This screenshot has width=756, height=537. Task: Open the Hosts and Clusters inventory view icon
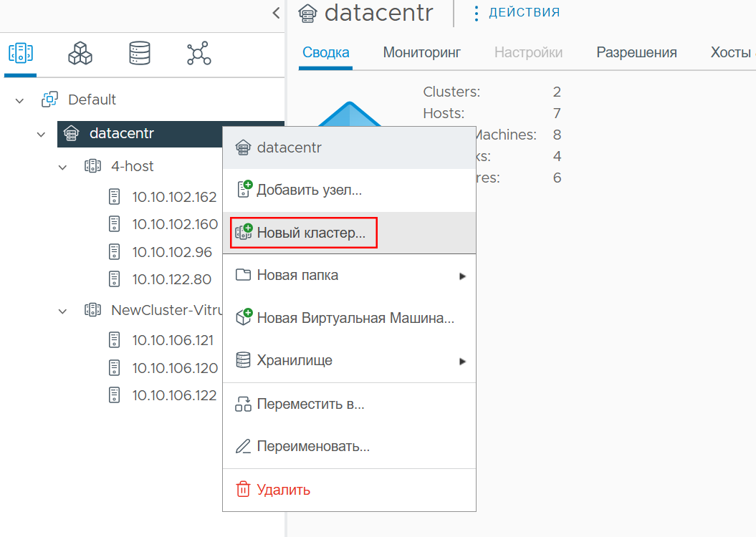pos(21,53)
